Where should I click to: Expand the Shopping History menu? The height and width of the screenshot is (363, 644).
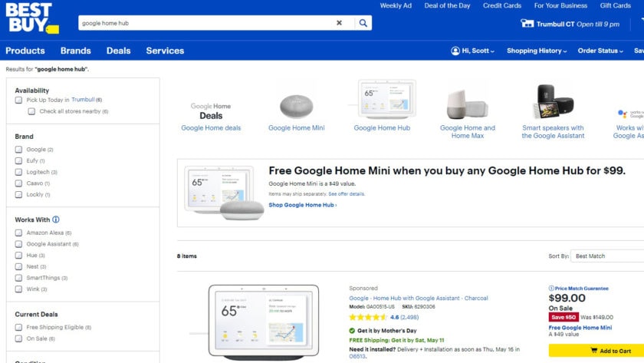(537, 51)
